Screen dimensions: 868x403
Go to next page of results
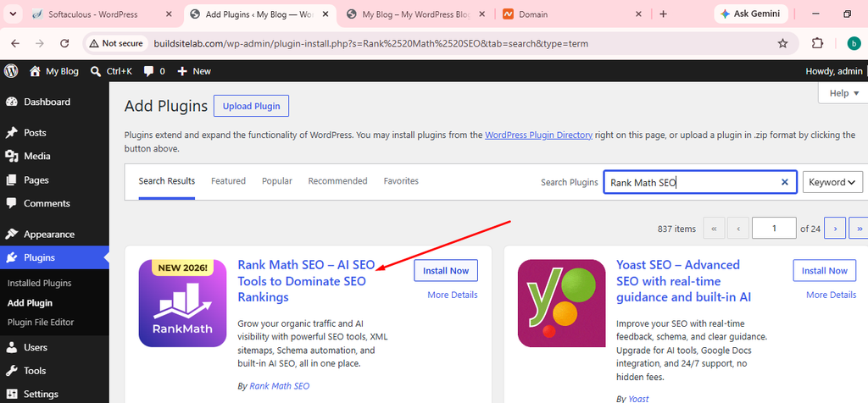pos(835,228)
